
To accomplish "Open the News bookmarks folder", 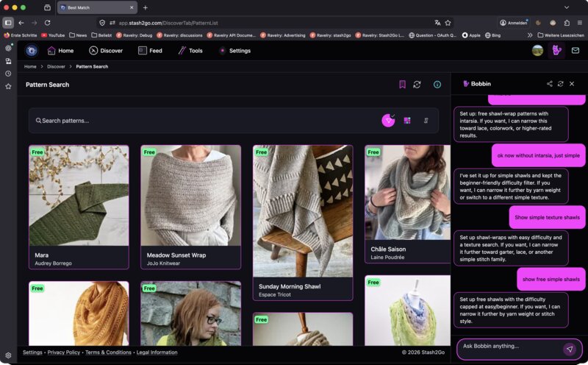I will pos(78,35).
